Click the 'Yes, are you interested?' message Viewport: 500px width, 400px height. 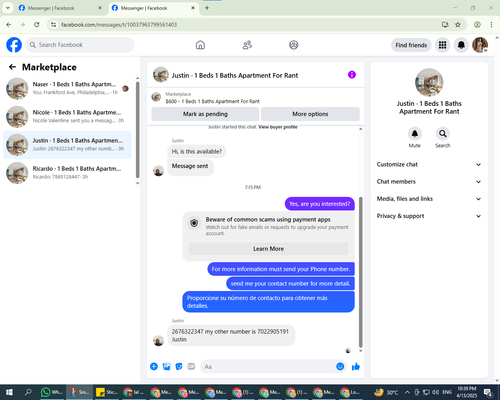tap(319, 204)
